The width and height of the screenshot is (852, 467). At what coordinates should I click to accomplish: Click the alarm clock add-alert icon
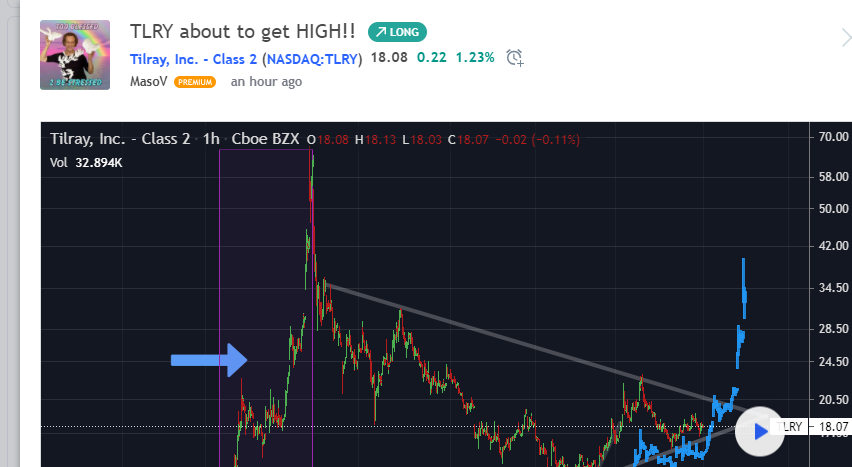coord(515,58)
